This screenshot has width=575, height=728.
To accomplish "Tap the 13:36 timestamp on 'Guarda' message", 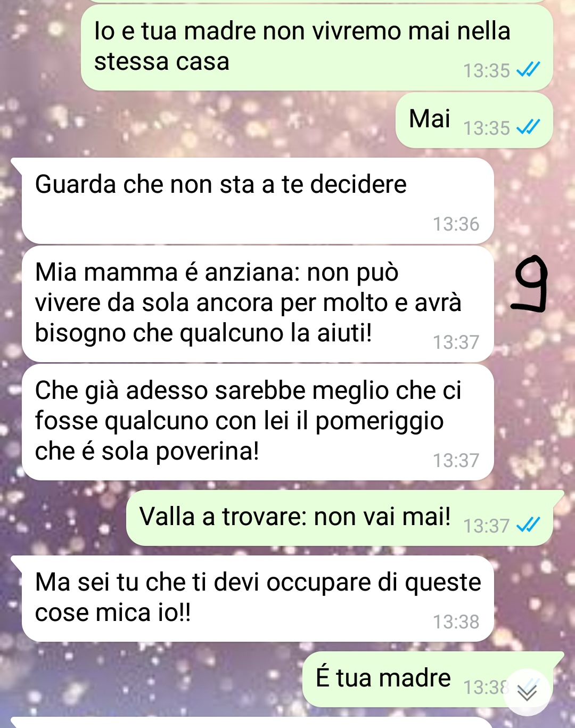I will pyautogui.click(x=456, y=224).
